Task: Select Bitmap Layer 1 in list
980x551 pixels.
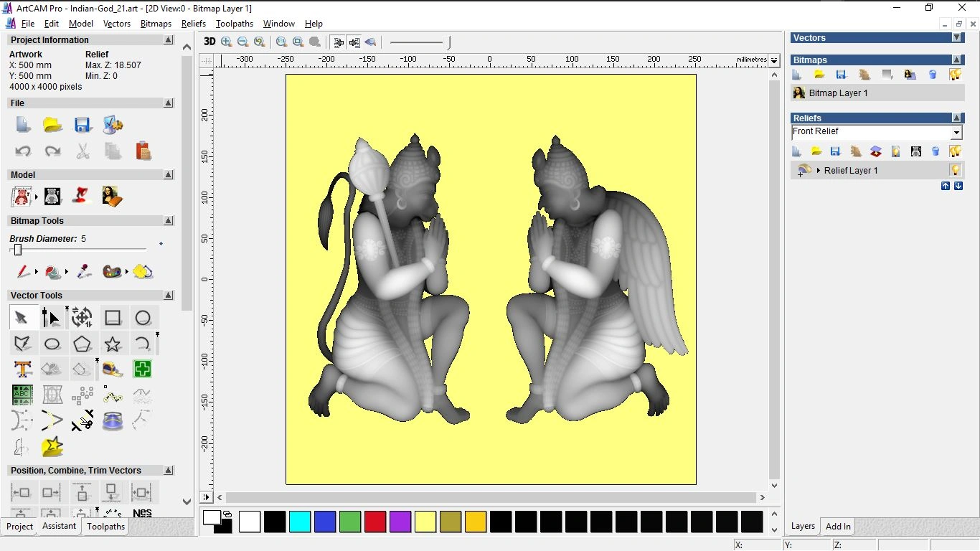Action: click(838, 93)
